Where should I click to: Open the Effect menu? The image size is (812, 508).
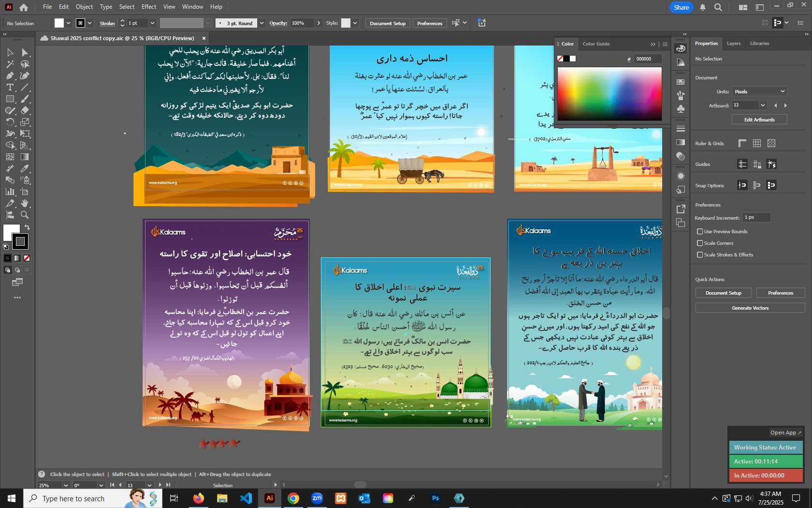pos(149,7)
